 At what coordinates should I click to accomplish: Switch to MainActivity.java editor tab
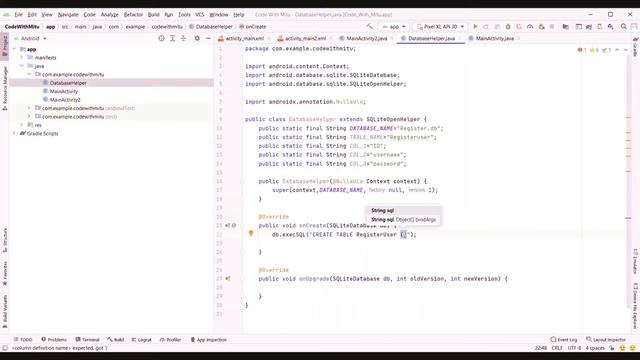494,38
